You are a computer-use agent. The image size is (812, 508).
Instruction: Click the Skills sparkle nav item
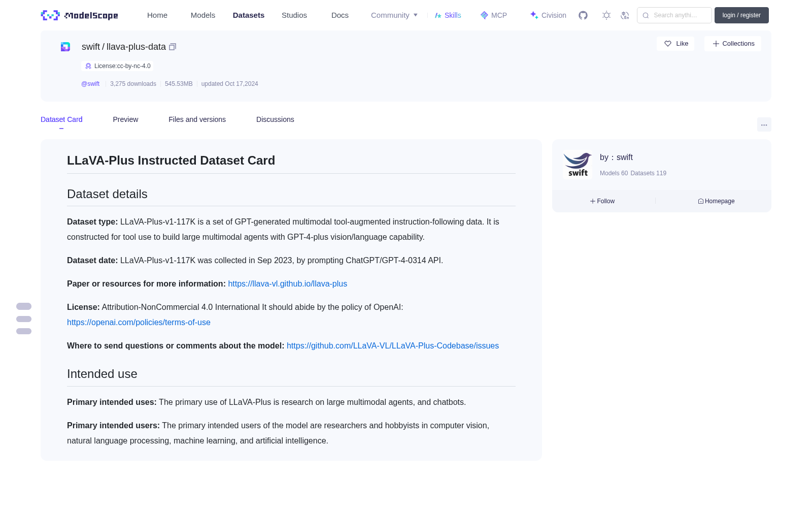coord(448,15)
